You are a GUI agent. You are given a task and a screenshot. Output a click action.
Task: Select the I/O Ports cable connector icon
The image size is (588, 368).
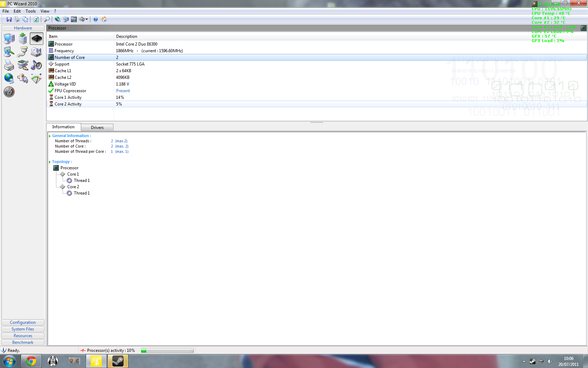click(23, 52)
